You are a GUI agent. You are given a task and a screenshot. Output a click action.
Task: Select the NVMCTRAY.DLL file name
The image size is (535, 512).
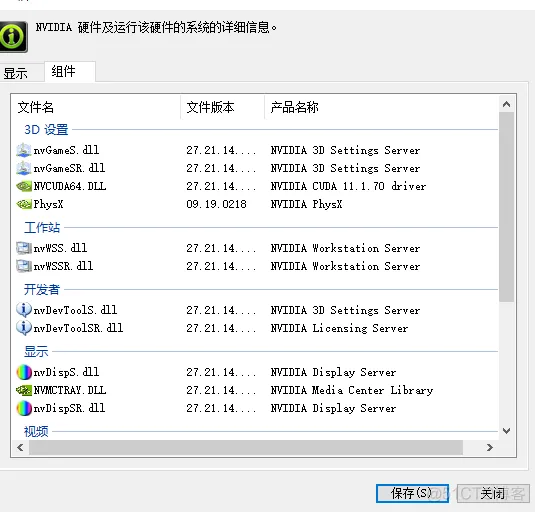pyautogui.click(x=70, y=390)
